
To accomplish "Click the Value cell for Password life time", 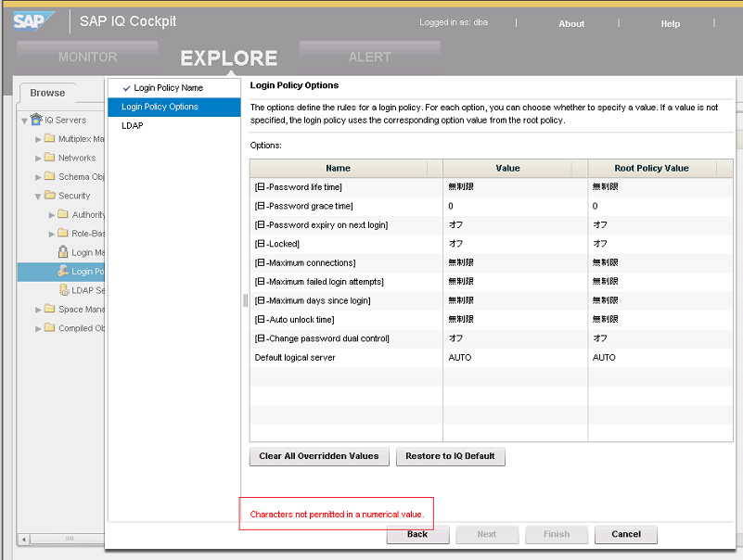I will [x=515, y=187].
